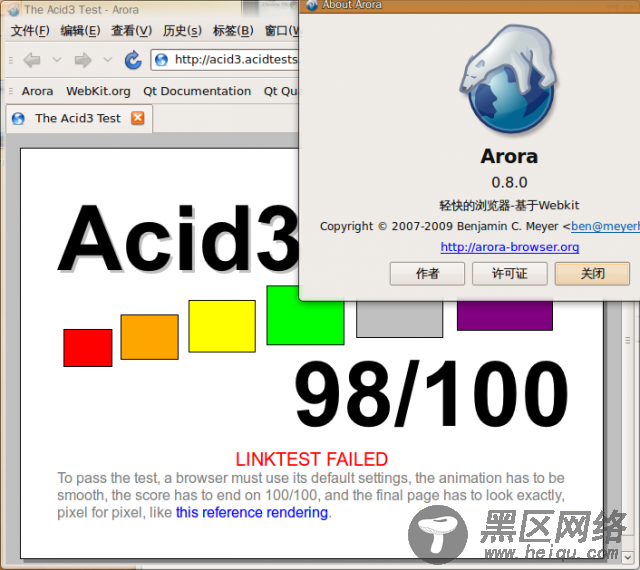
Task: Click the toolbar drag handle beside Back
Action: pos(11,60)
